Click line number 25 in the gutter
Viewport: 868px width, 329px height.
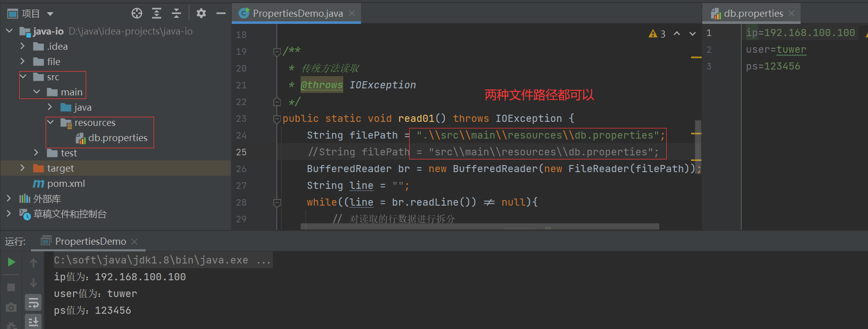point(241,152)
